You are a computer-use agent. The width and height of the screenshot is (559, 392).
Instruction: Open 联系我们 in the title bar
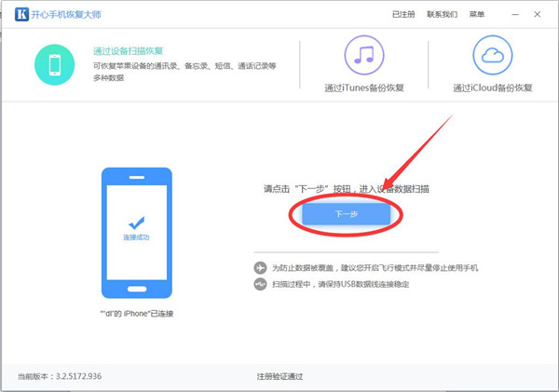point(442,15)
